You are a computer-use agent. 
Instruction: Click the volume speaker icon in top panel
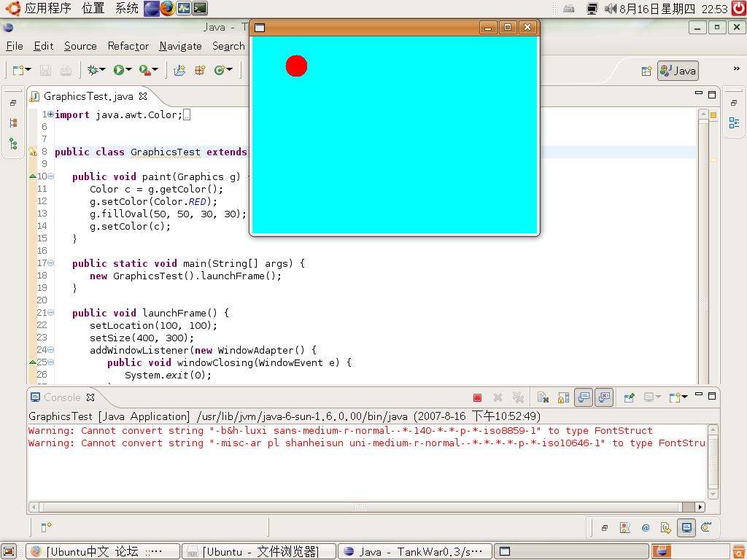611,9
